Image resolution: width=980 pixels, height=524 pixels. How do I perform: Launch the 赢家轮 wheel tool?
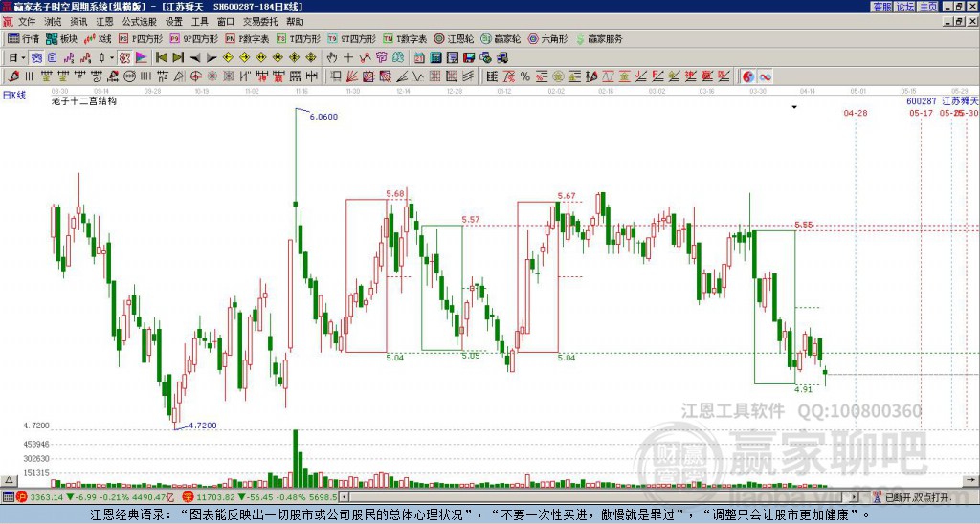501,38
